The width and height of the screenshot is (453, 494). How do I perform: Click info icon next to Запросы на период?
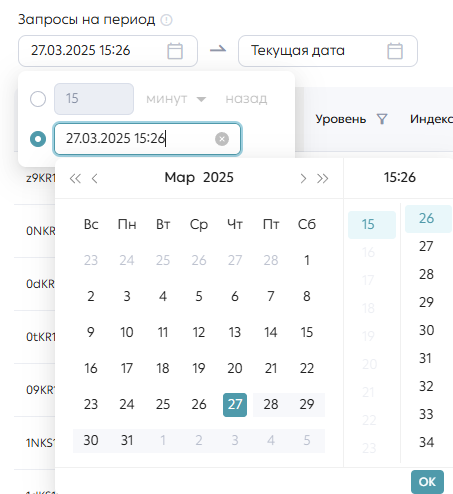coord(166,20)
